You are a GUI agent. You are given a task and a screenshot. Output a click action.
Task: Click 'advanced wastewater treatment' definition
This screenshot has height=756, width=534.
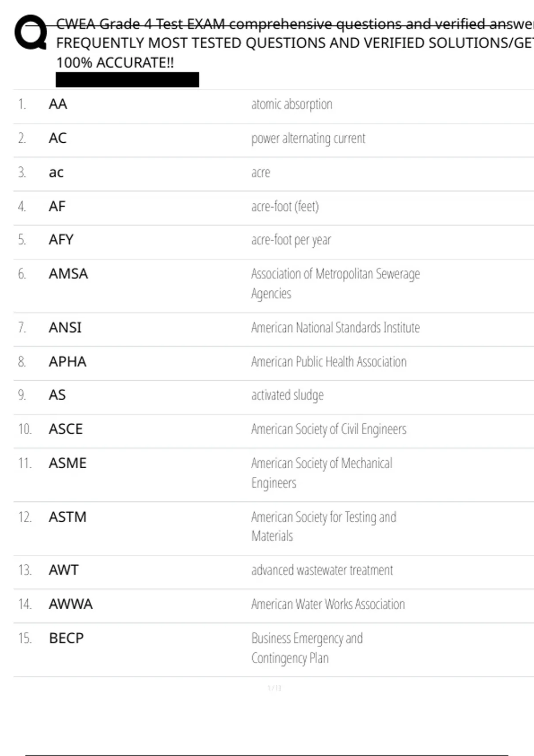pyautogui.click(x=322, y=570)
